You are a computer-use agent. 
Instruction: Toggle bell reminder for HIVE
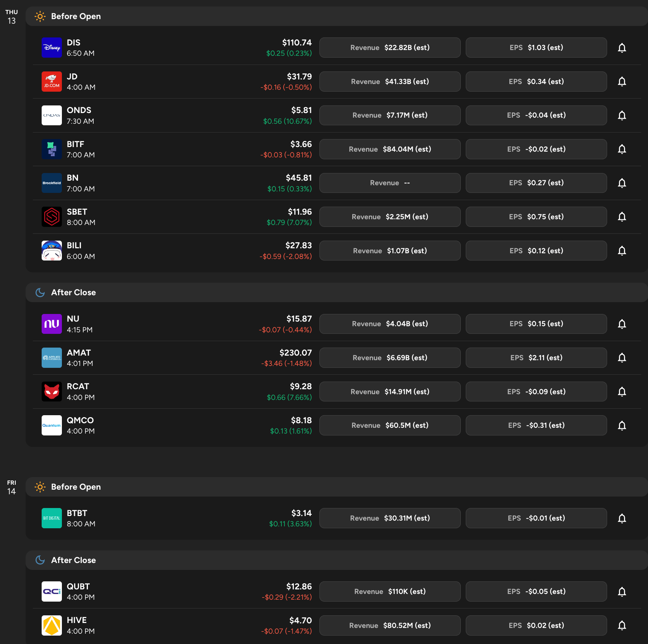point(622,625)
